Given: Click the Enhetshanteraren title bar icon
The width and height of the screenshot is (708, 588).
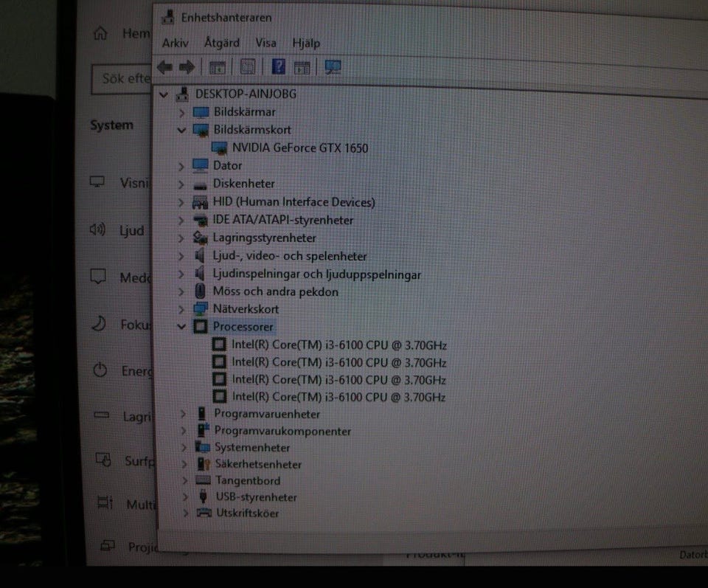Looking at the screenshot, I should (x=168, y=18).
